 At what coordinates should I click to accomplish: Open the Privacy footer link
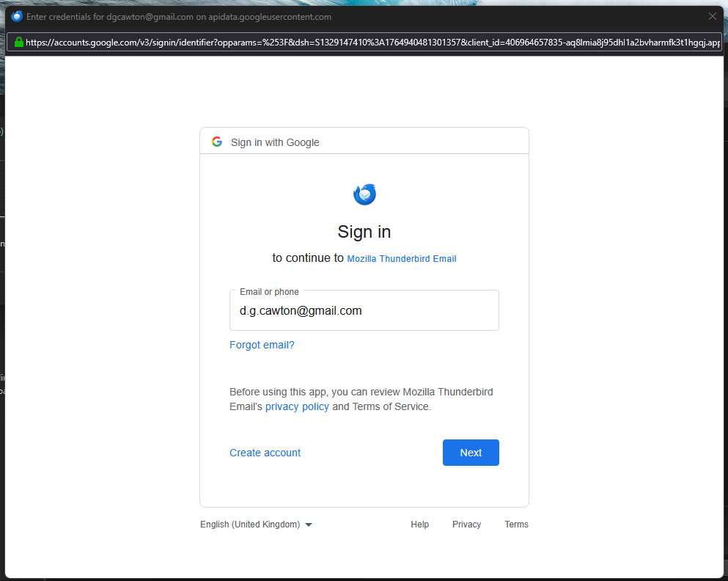coord(466,525)
